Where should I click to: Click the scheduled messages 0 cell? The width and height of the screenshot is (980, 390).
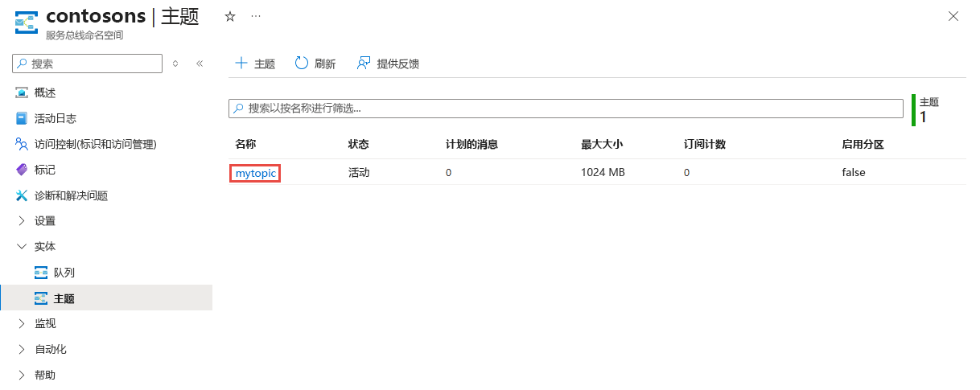(x=449, y=172)
